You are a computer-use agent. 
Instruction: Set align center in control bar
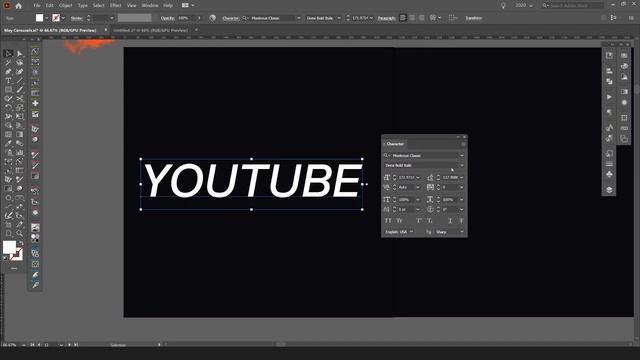coord(412,18)
